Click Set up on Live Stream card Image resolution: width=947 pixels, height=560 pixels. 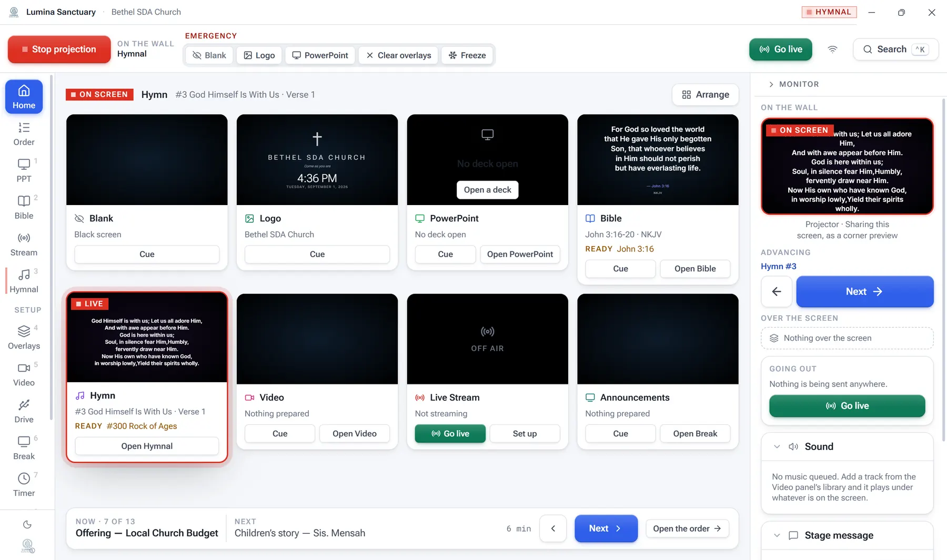525,434
